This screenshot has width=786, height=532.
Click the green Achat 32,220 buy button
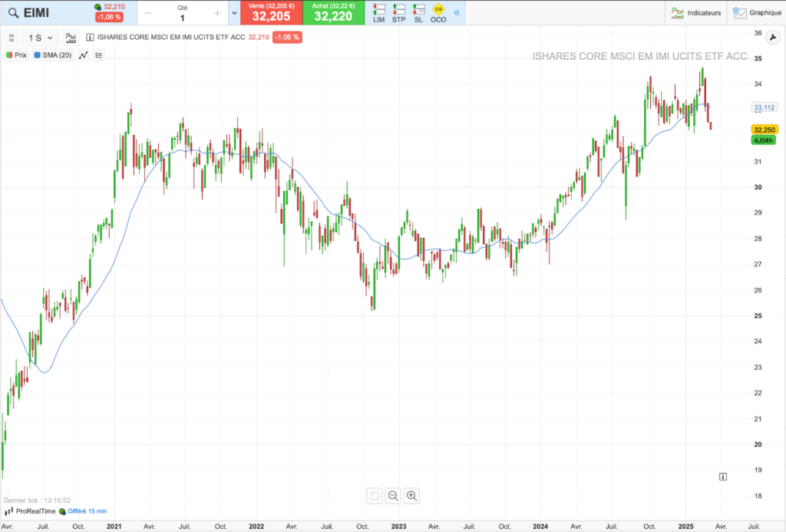333,12
